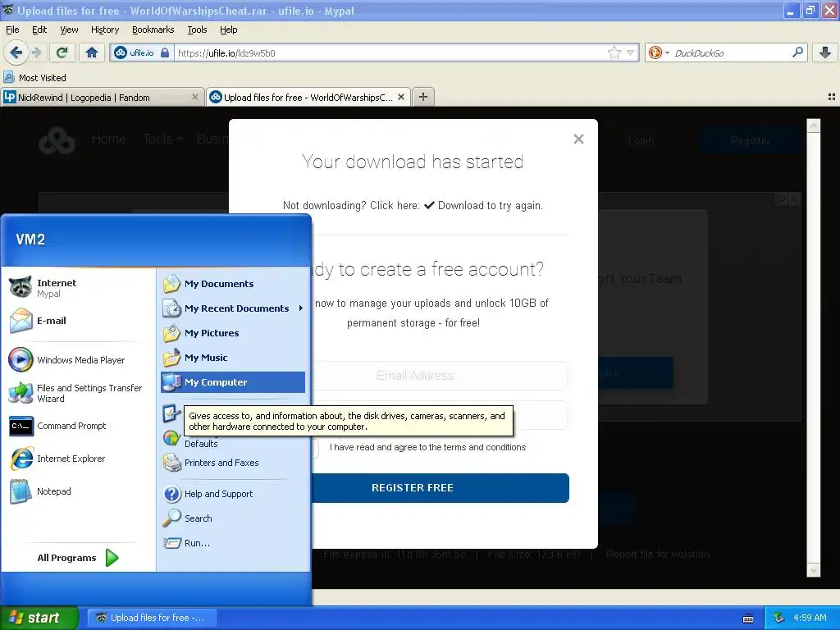The image size is (840, 630).
Task: Open the Run dialog
Action: coord(233,543)
